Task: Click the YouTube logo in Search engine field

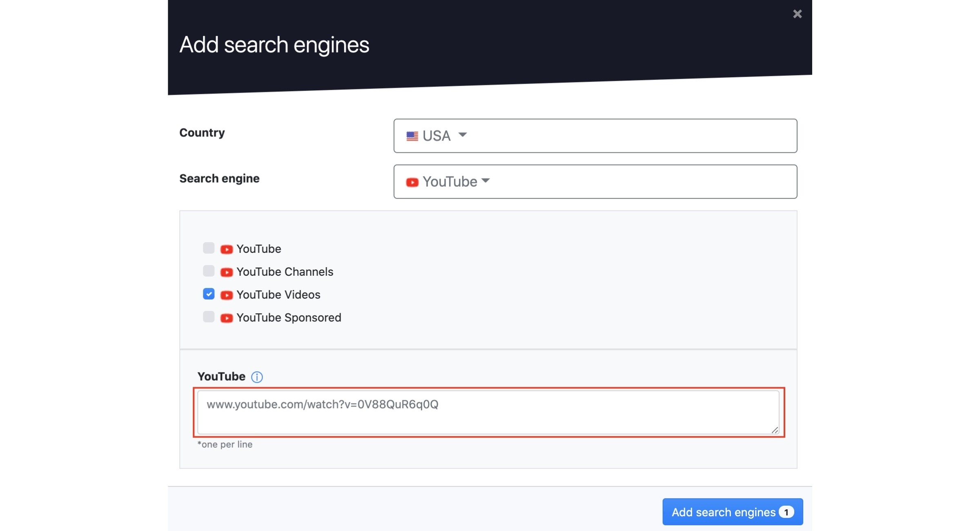Action: [x=412, y=182]
